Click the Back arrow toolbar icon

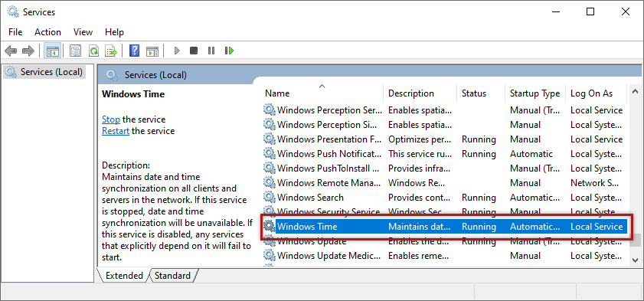[11, 51]
